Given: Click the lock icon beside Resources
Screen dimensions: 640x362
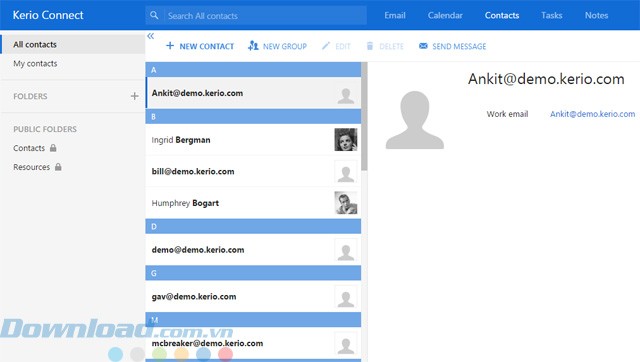Looking at the screenshot, I should click(58, 167).
